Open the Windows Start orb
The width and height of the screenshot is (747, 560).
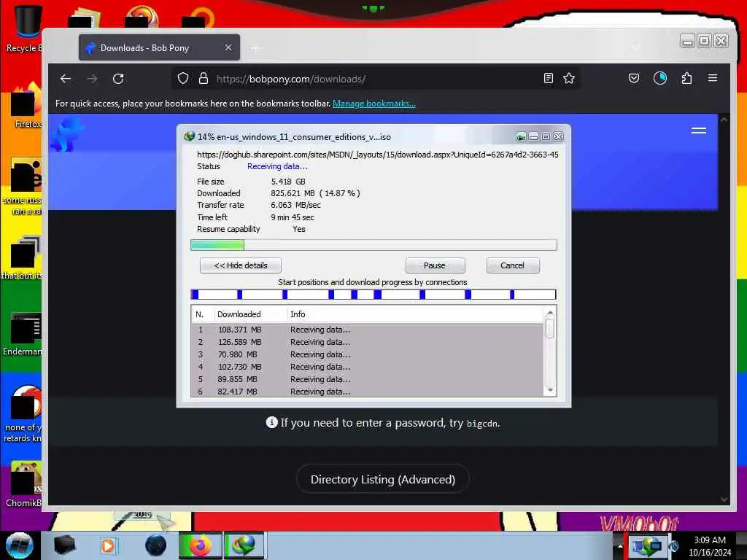[x=20, y=545]
